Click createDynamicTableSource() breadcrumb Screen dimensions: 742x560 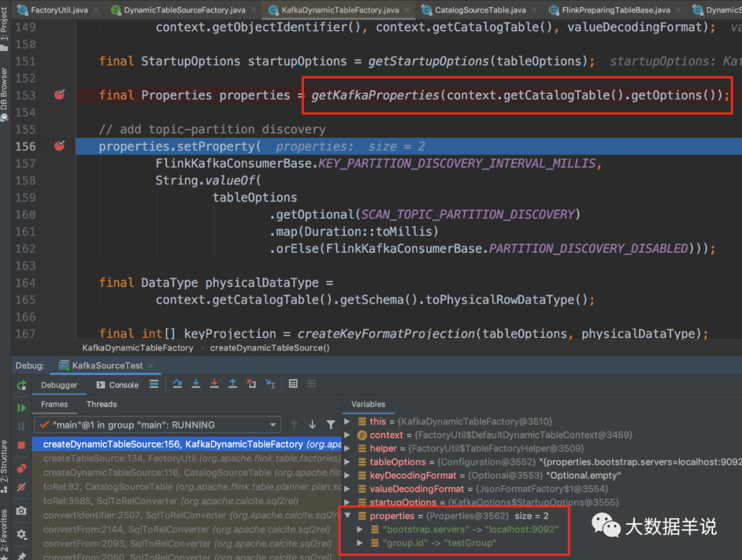pyautogui.click(x=270, y=348)
